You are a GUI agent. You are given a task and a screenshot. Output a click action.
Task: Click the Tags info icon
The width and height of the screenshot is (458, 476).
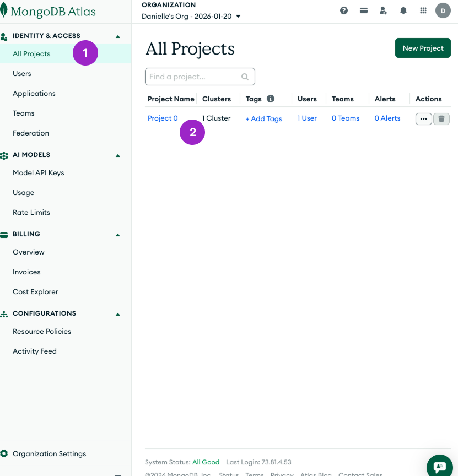(x=271, y=99)
